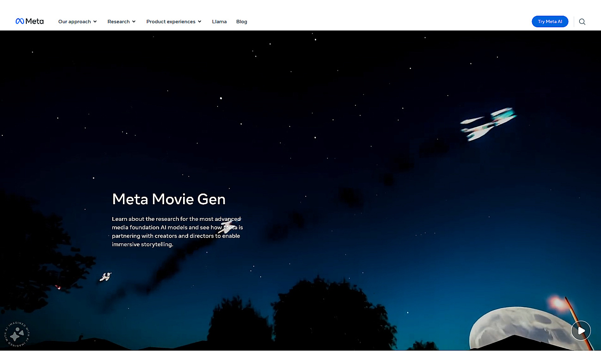The width and height of the screenshot is (601, 364).
Task: Open the search magnifier icon
Action: [x=582, y=22]
